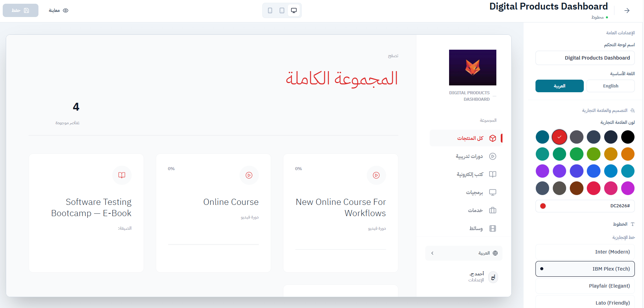The image size is (644, 308).
Task: Select the desktop monitor preview icon
Action: click(x=294, y=11)
